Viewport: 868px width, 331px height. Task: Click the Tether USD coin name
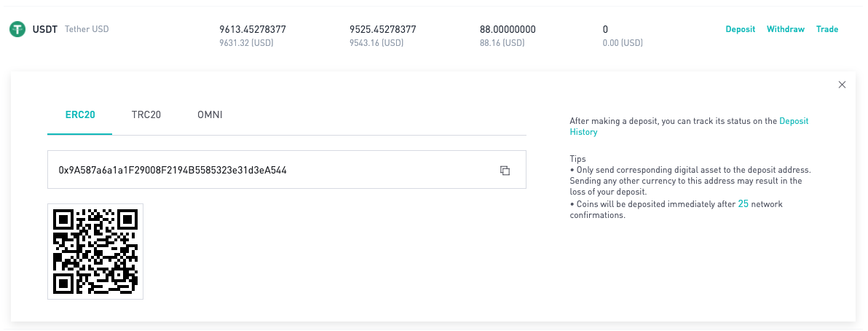click(x=87, y=29)
